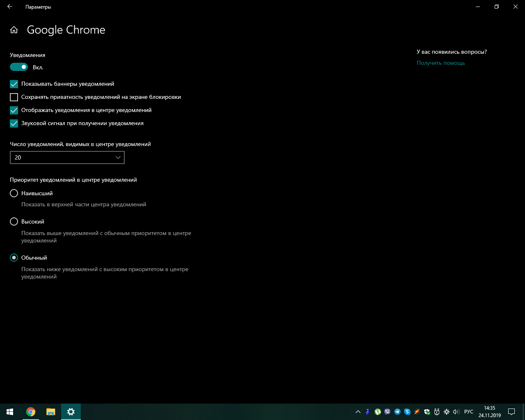Open the blue creature tray icon
The width and height of the screenshot is (525, 420).
click(368, 412)
